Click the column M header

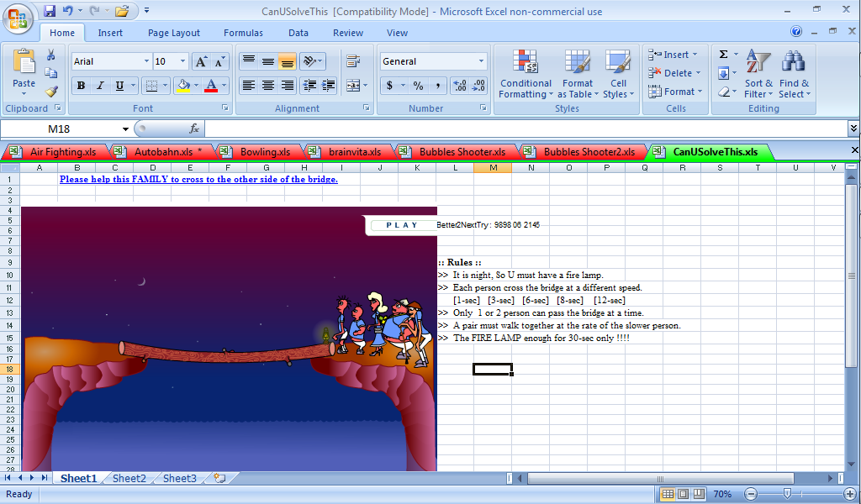click(493, 168)
